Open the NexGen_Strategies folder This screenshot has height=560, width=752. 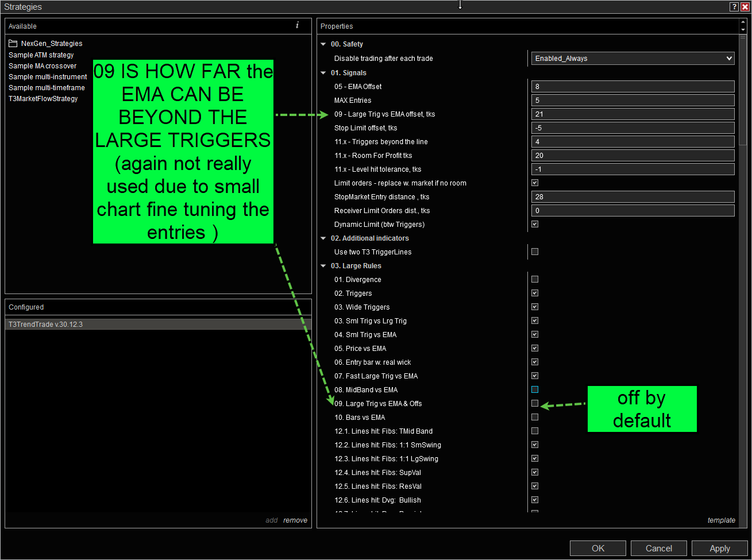coord(51,44)
